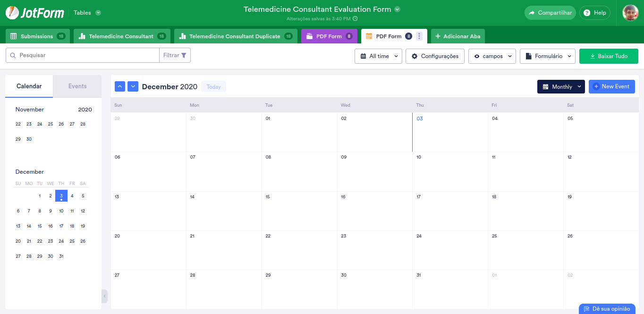Open PDF Form tab three-dot menu

point(419,36)
